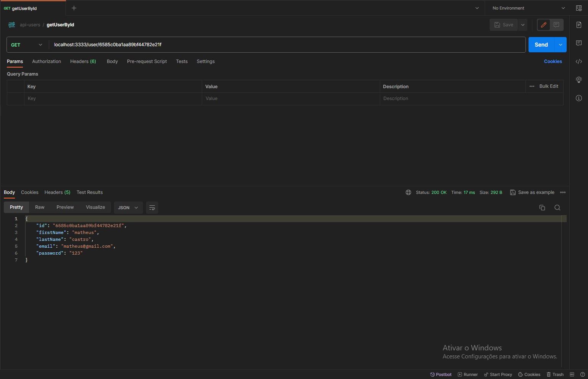Click Bulk Edit for query params

click(549, 86)
